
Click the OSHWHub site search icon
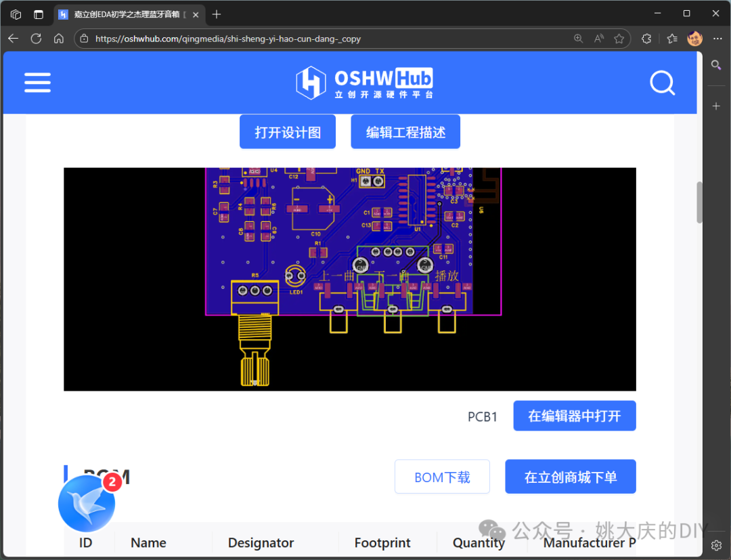[x=662, y=83]
